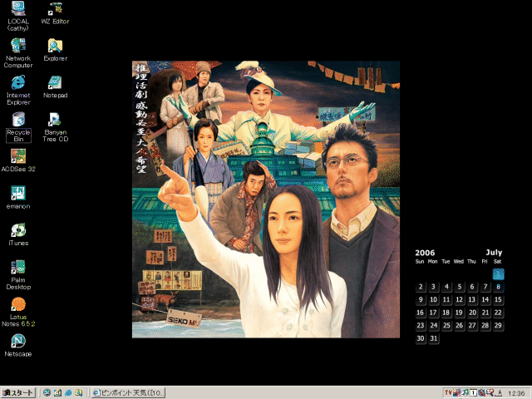
Task: Launch Internet Explorer from the desktop
Action: (x=18, y=82)
